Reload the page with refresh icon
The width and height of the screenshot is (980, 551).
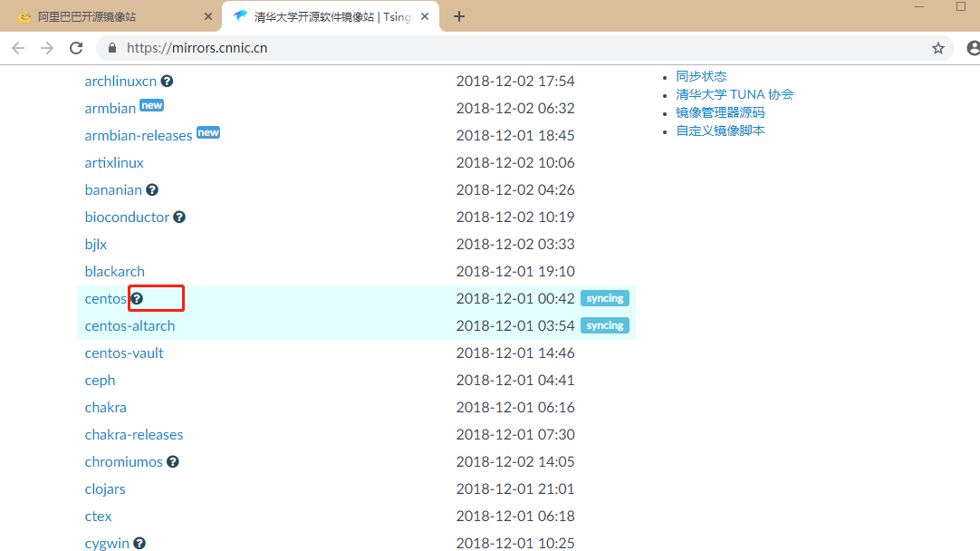[76, 48]
